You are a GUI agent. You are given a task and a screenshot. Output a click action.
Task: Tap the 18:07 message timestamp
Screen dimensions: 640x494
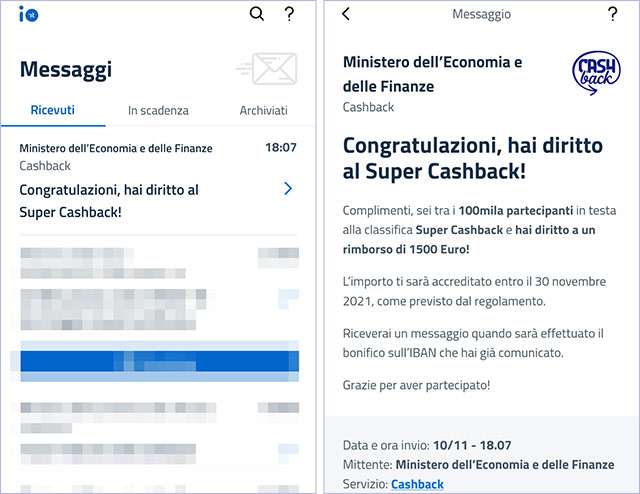[281, 147]
